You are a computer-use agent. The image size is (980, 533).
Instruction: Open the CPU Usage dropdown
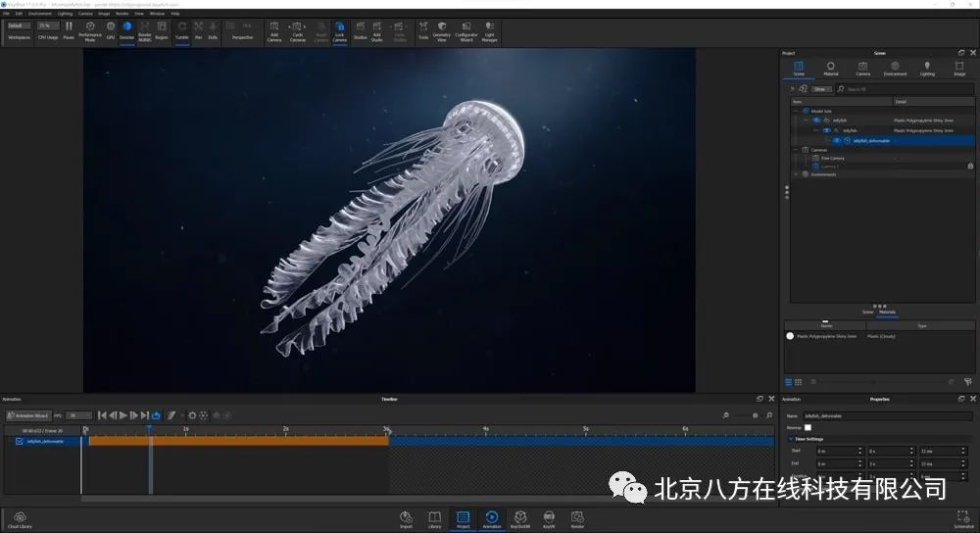point(47,25)
